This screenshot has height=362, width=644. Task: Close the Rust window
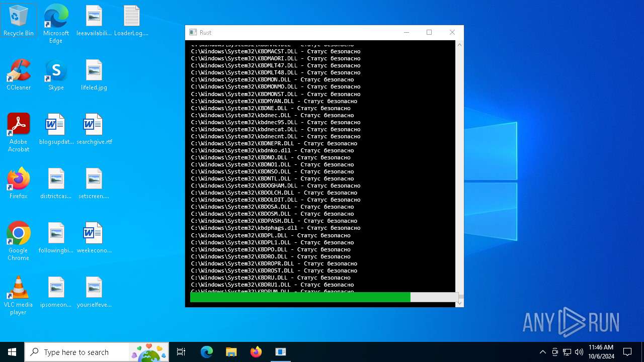(x=452, y=32)
